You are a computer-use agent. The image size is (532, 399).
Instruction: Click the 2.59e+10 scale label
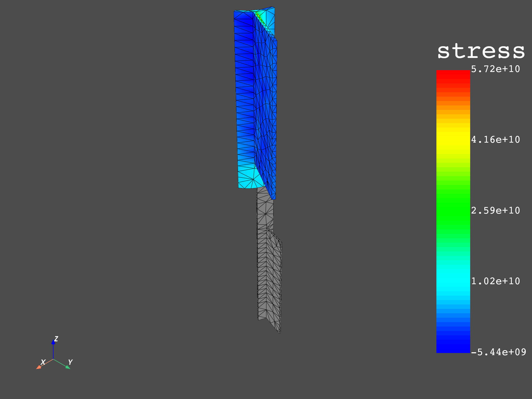pyautogui.click(x=496, y=210)
